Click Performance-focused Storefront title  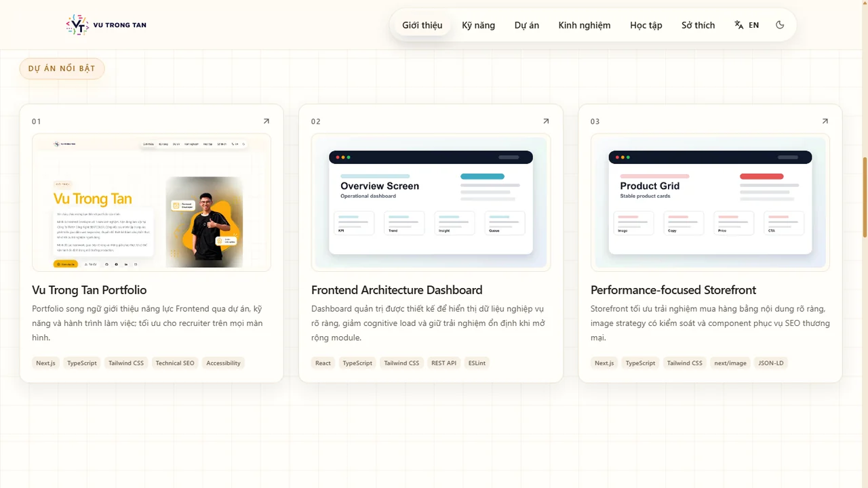(x=673, y=290)
